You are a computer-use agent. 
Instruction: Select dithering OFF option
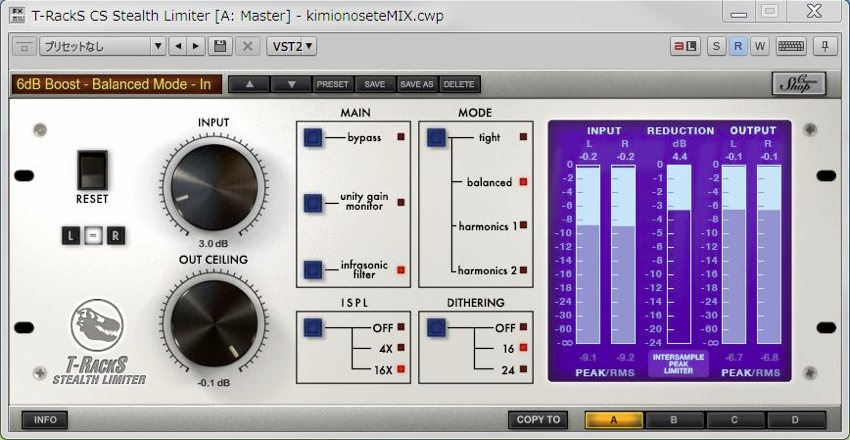click(x=523, y=327)
